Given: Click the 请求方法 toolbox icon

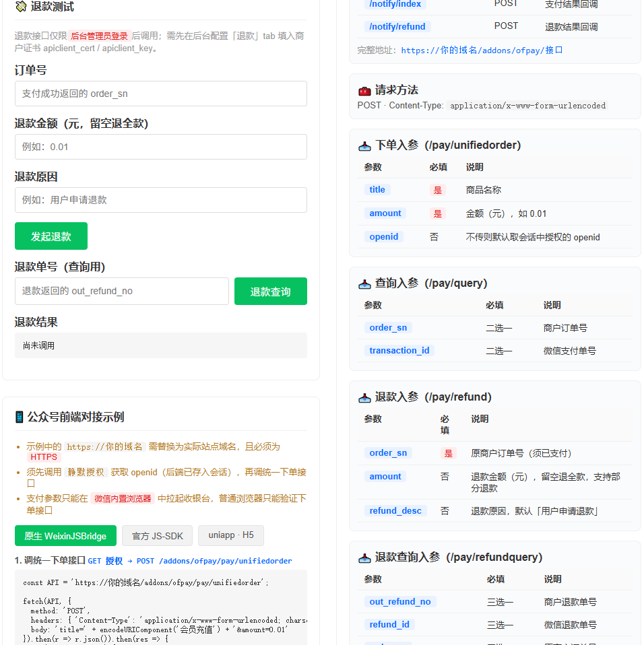Looking at the screenshot, I should (364, 90).
